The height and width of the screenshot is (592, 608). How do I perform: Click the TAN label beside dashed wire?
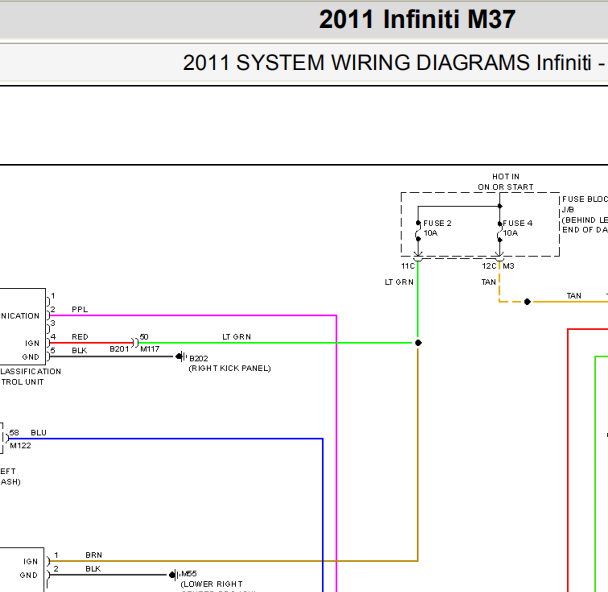[489, 282]
